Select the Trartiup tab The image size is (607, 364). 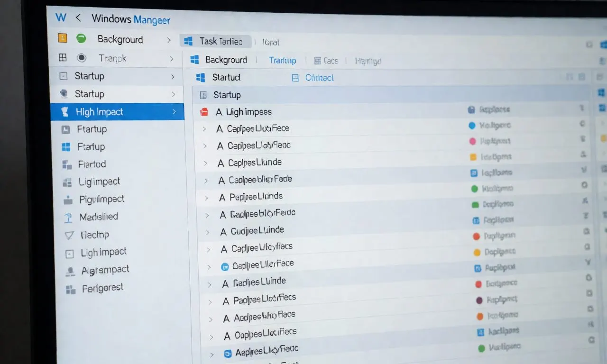tap(283, 60)
